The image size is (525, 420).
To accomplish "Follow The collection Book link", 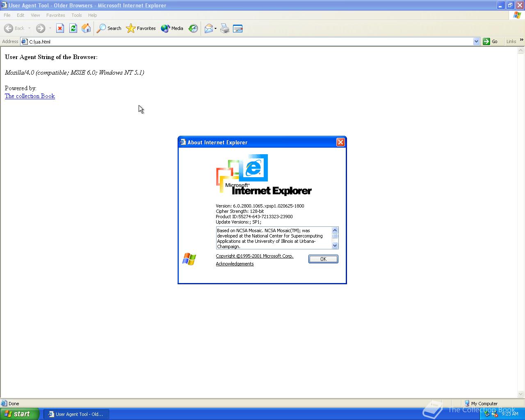I will click(30, 96).
